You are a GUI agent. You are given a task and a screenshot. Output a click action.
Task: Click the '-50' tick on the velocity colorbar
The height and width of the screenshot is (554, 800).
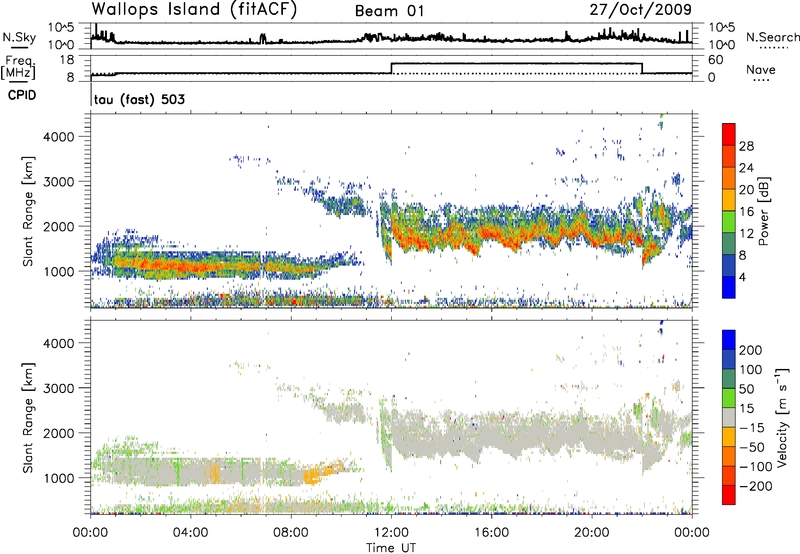[x=752, y=447]
